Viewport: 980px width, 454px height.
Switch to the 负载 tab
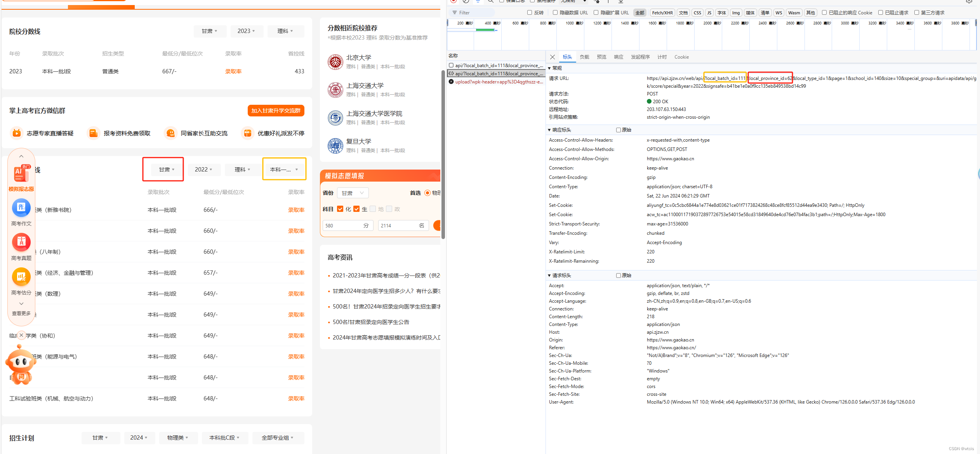[x=584, y=57]
